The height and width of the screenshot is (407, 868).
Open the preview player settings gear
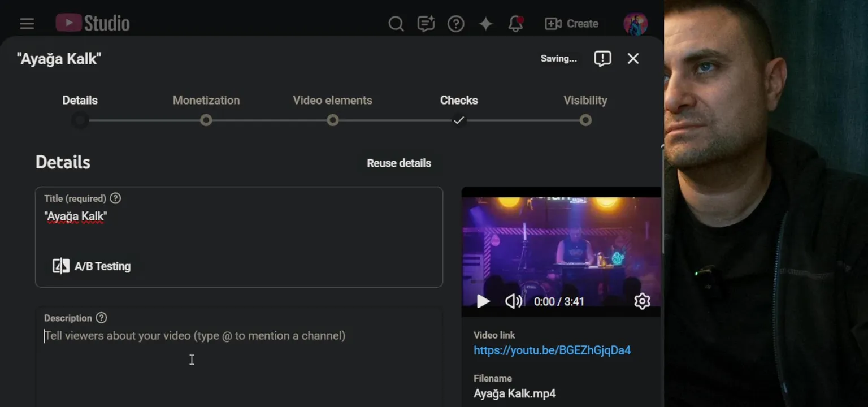click(x=642, y=301)
